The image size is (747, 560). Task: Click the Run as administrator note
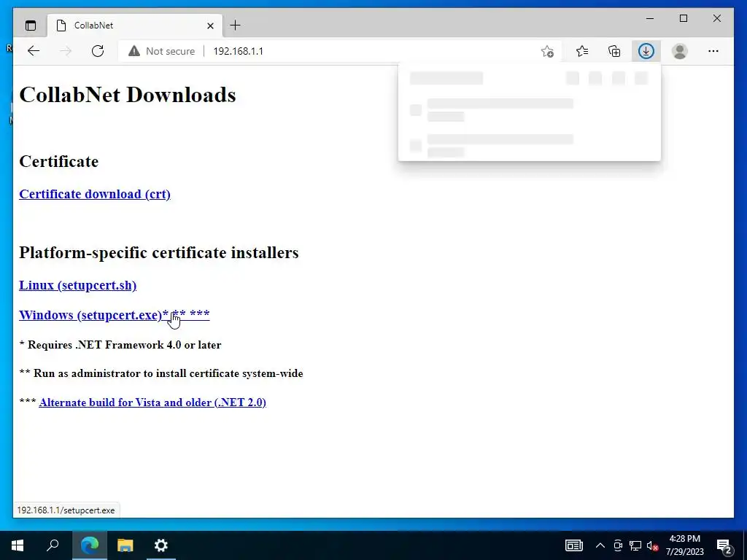[161, 373]
